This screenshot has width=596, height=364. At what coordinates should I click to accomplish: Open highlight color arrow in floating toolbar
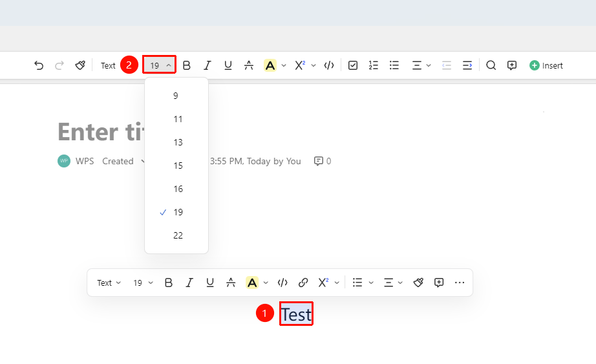pyautogui.click(x=266, y=283)
